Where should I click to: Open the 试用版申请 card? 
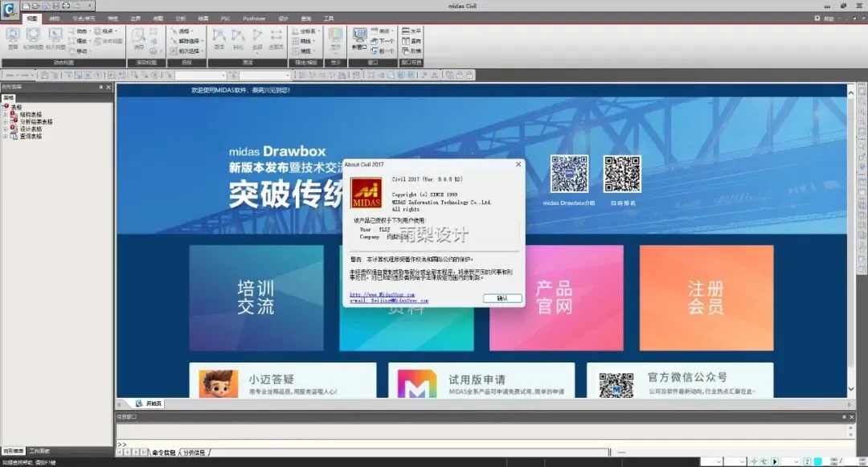pyautogui.click(x=481, y=381)
